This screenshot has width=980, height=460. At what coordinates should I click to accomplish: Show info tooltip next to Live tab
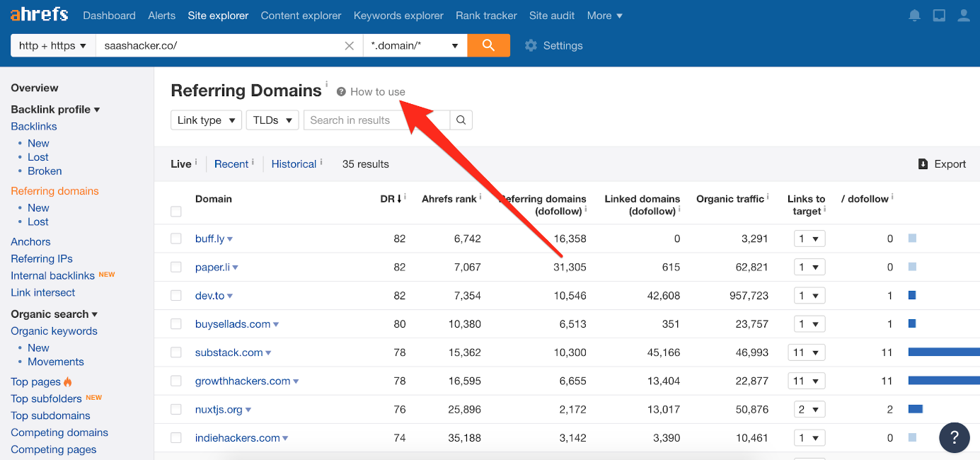pyautogui.click(x=196, y=161)
